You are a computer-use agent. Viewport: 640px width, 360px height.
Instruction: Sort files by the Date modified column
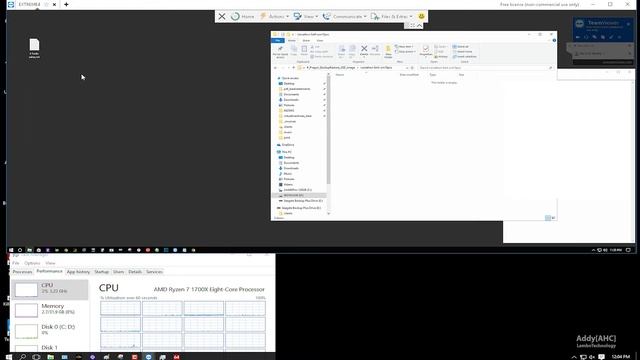click(x=409, y=75)
